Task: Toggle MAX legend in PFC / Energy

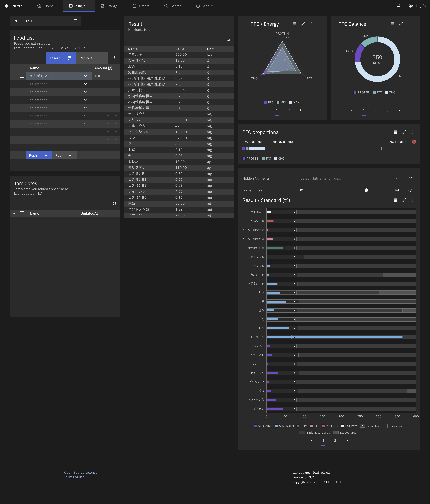Action: pyautogui.click(x=294, y=102)
